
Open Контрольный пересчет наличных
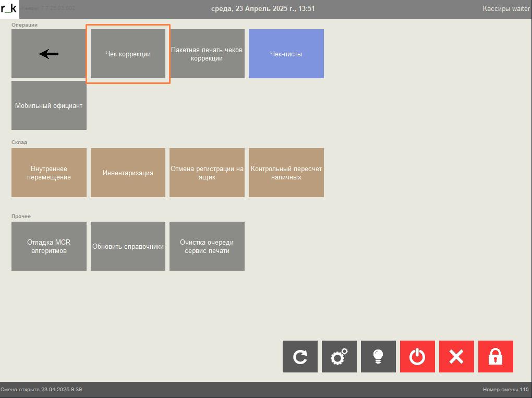point(286,173)
